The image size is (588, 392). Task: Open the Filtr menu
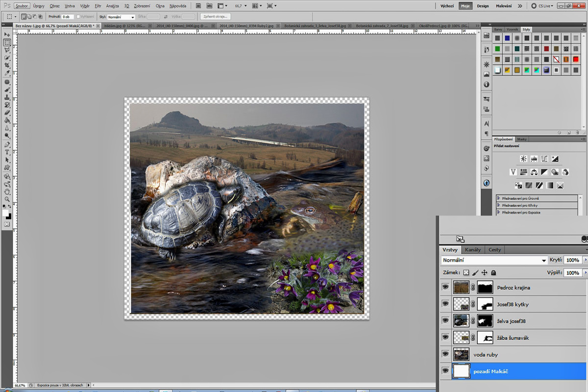(x=98, y=6)
